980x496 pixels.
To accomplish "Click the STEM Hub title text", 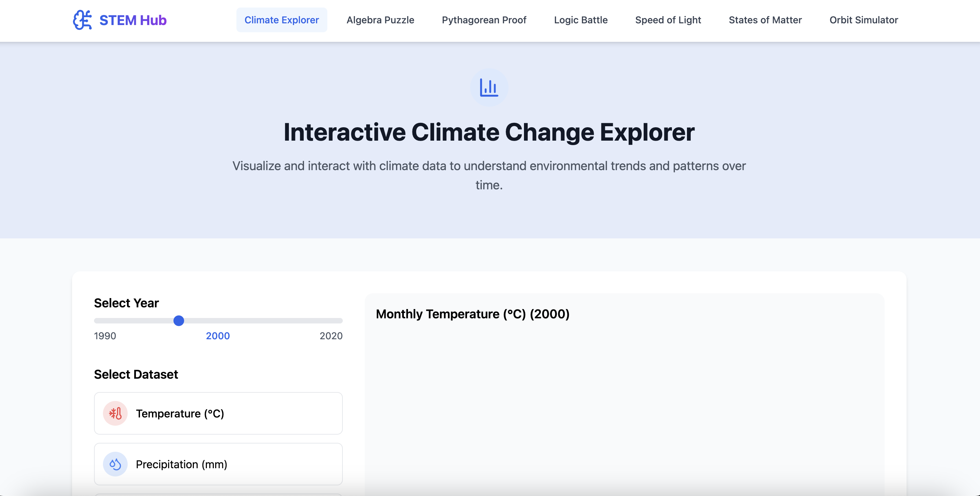I will click(x=133, y=20).
